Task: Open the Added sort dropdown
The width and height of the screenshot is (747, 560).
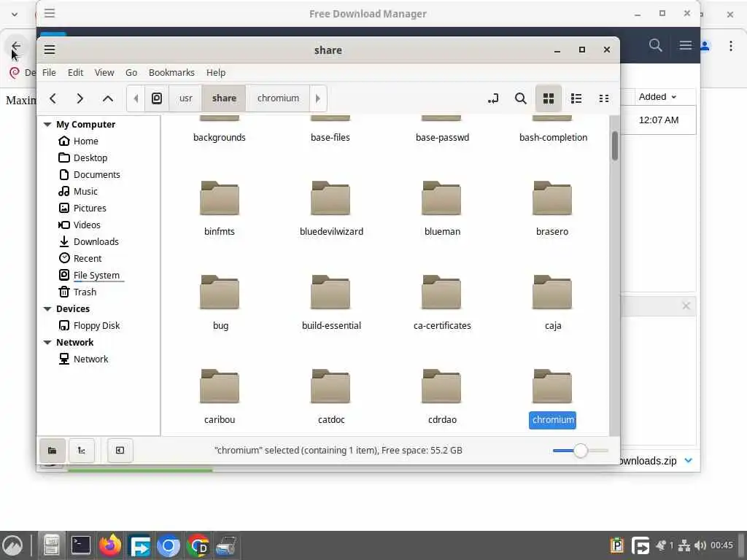Action: [657, 97]
